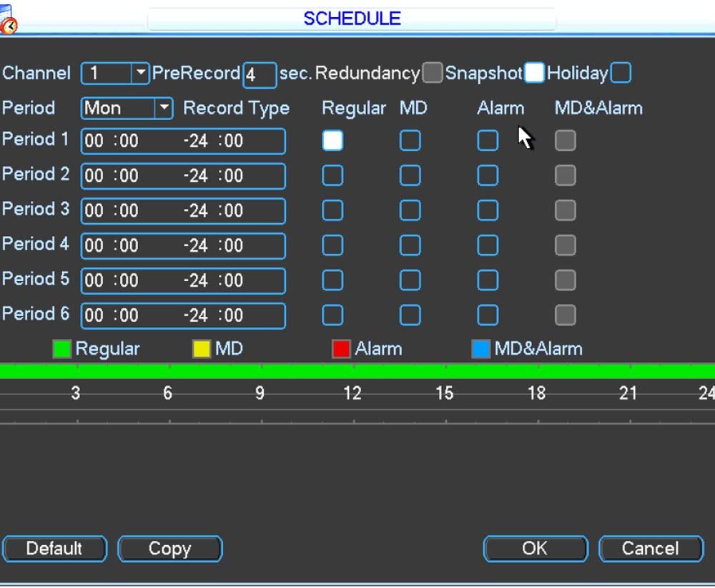Check MD&Alarm box for Period 4
The image size is (715, 588).
[x=565, y=245]
